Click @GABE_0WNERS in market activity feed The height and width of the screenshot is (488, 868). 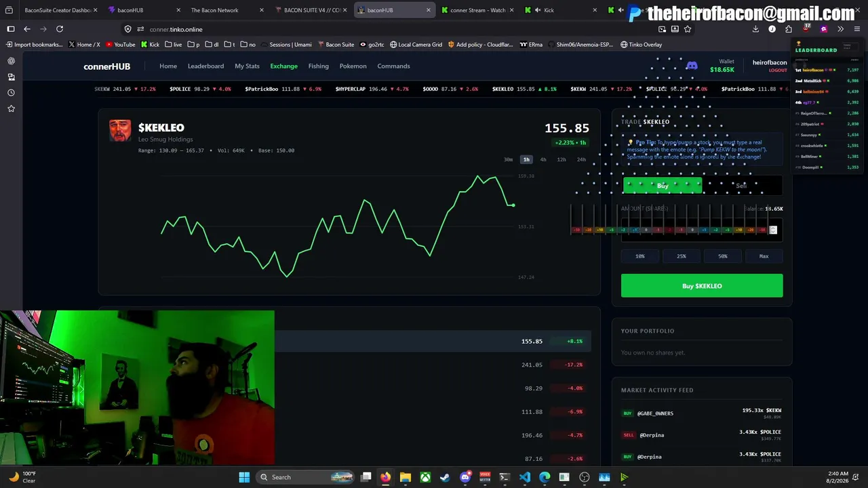click(655, 413)
